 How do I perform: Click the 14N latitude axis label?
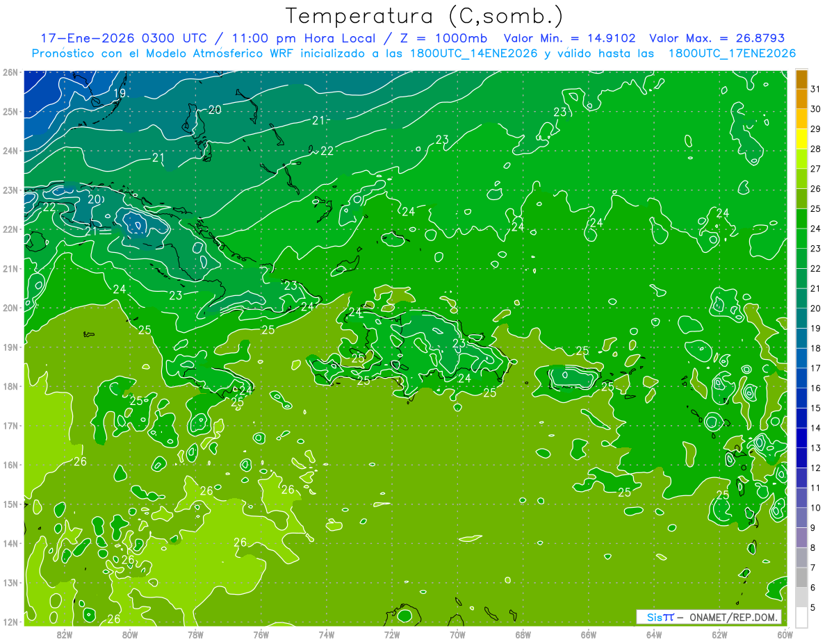click(10, 543)
